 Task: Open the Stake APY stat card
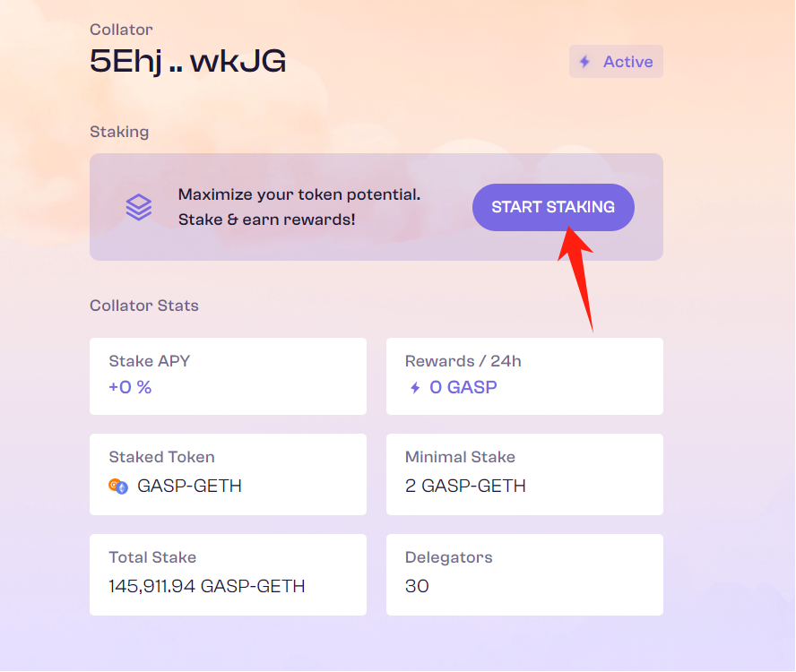click(228, 376)
